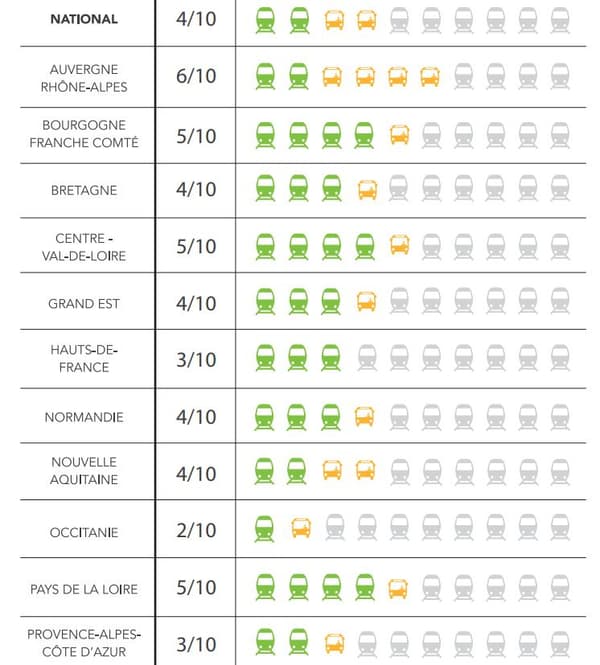This screenshot has height=665, width=600.
Task: Click the orange bus in Pays de la Loire row
Action: click(x=398, y=589)
